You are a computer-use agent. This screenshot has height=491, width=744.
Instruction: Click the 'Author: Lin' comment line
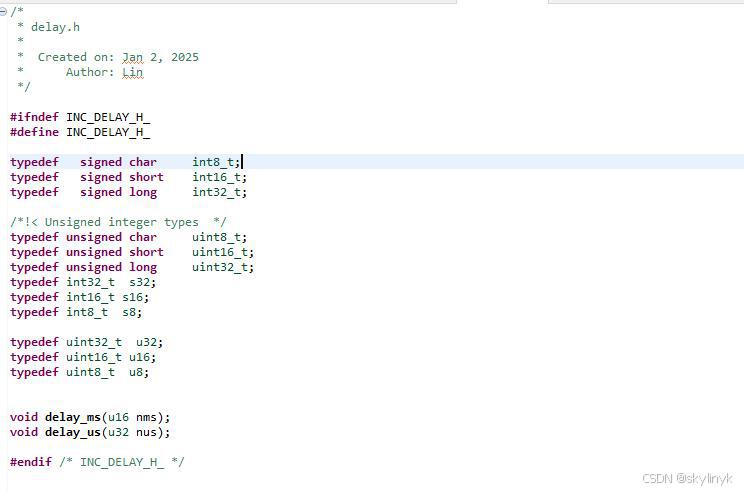pyautogui.click(x=104, y=73)
